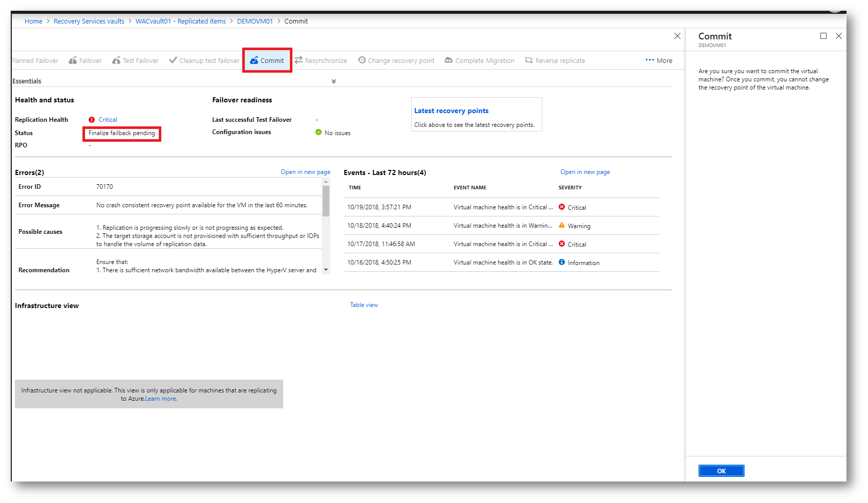Screen dimensions: 868x503
Task: Click the 'Events - Last 72 hours(4)' heading
Action: (x=385, y=172)
